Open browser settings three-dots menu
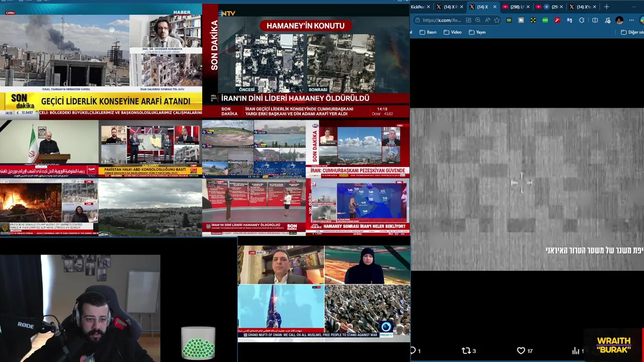Screen dimensions: 644x362 pos(631,20)
